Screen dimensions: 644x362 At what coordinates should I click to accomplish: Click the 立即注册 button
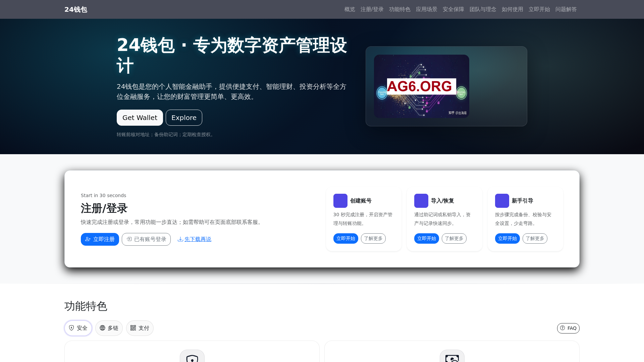point(100,239)
